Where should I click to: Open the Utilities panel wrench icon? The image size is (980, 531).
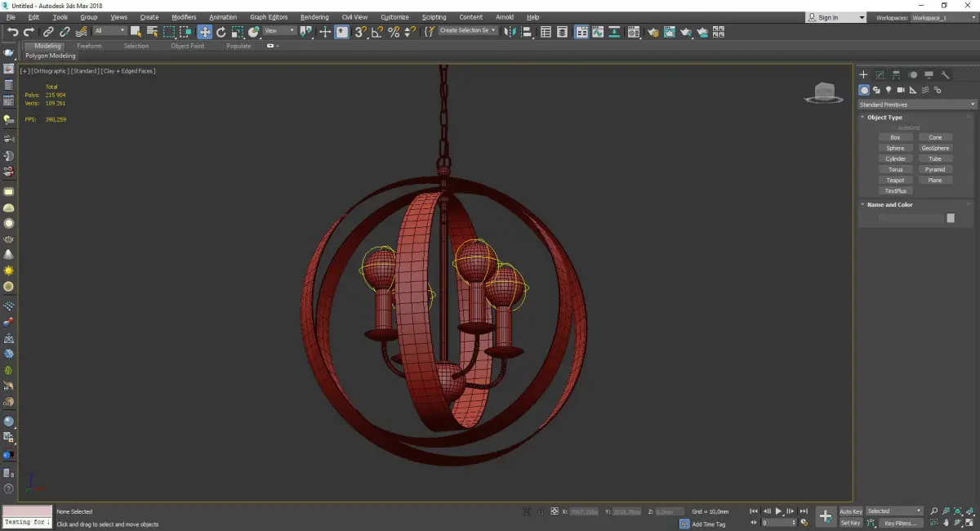[946, 74]
